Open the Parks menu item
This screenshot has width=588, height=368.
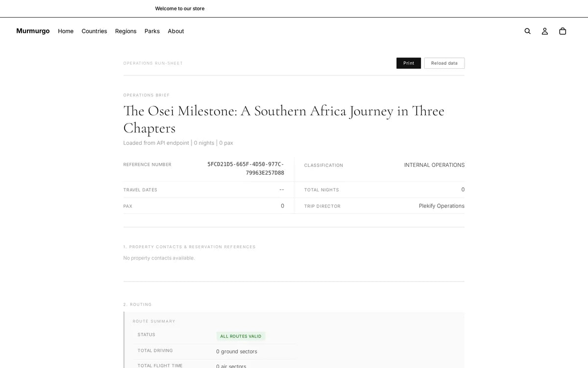152,31
